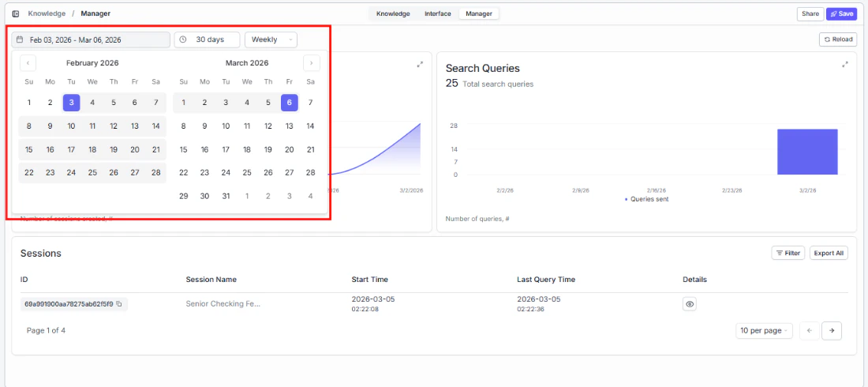Click the Start Time column header
The image size is (868, 387).
pos(370,280)
